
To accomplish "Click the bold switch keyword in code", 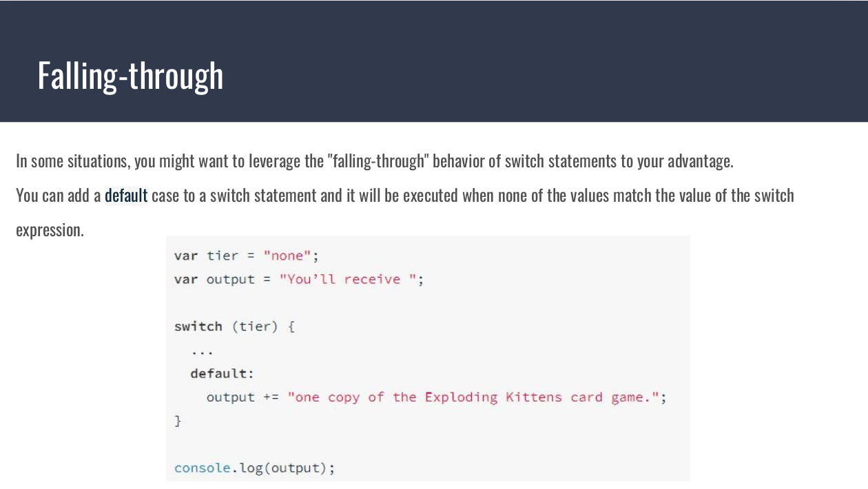I will [198, 326].
